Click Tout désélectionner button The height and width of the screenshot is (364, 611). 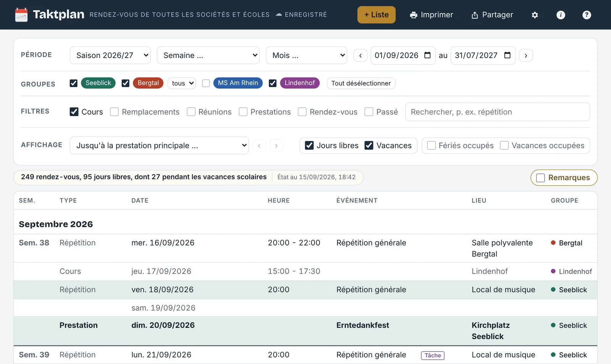coord(361,83)
